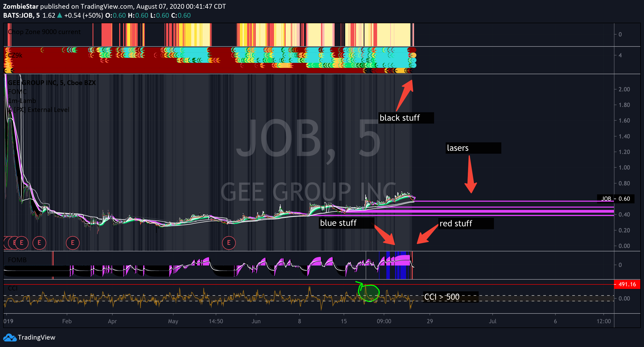Select the CCI indicator label

pos(13,288)
